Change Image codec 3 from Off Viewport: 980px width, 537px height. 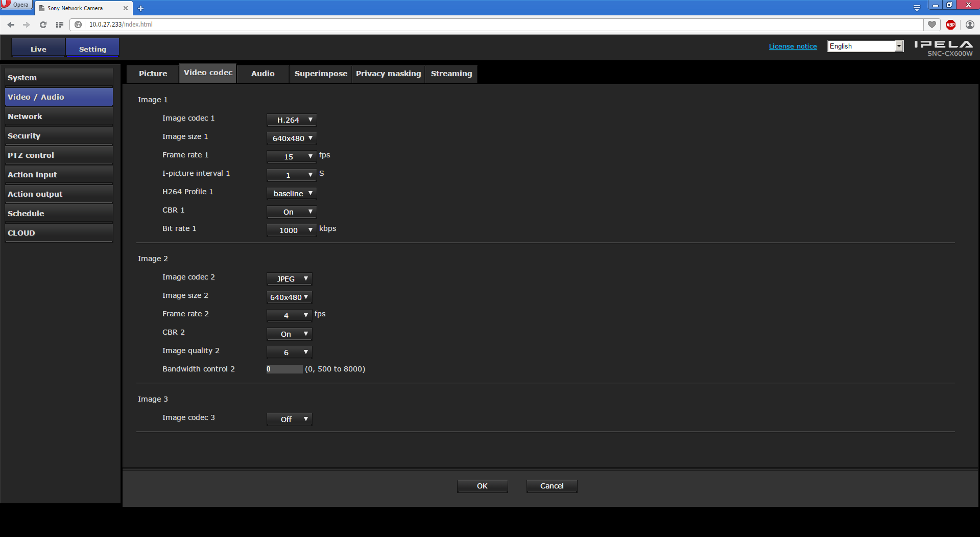[289, 419]
